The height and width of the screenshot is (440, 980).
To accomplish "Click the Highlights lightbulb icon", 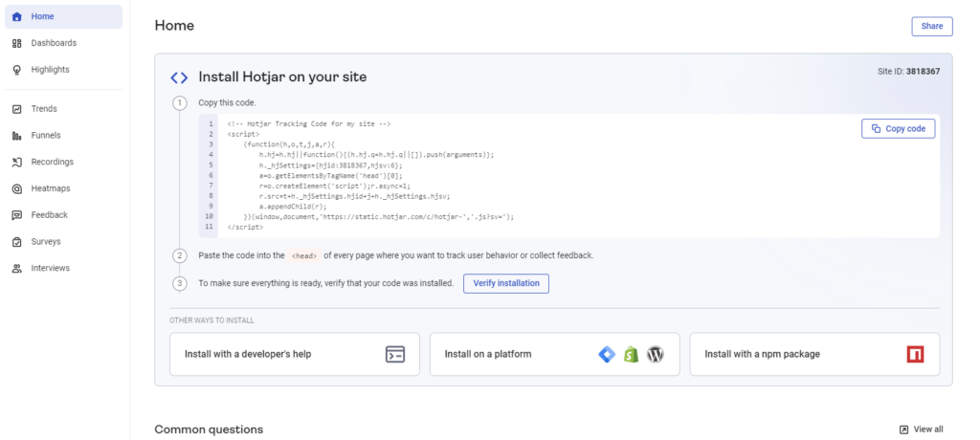I will pos(17,70).
